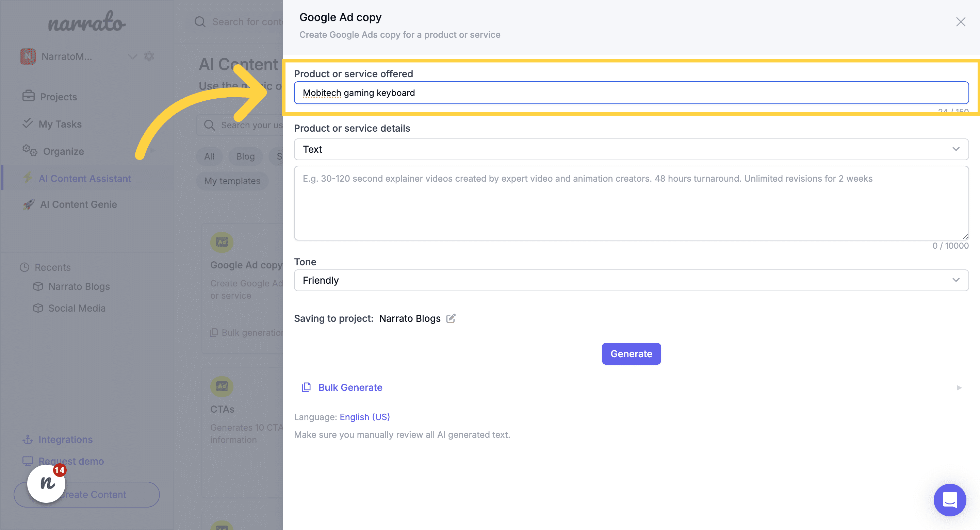Viewport: 980px width, 530px height.
Task: Click the Bulk Generate copy icon
Action: [306, 387]
